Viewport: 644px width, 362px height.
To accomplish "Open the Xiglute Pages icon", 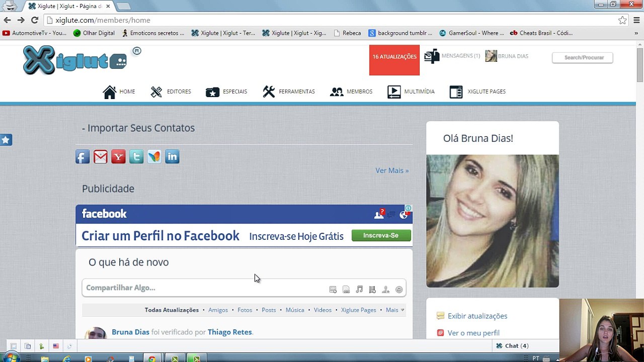I will (x=456, y=92).
